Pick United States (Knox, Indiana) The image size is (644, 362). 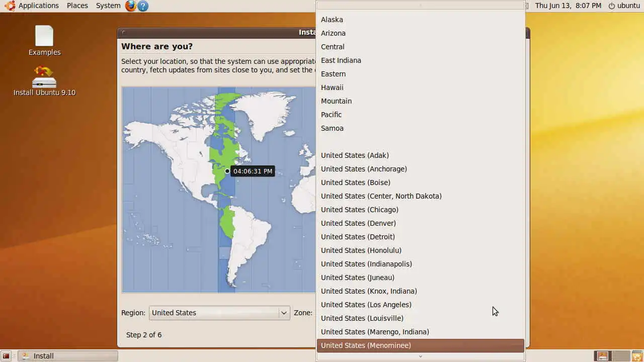coord(420,291)
